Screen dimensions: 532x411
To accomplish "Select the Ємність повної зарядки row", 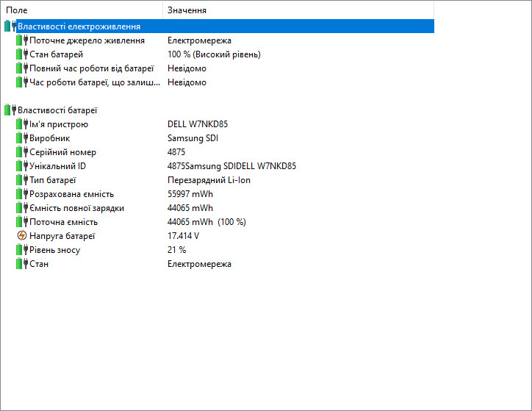I will click(x=76, y=208).
